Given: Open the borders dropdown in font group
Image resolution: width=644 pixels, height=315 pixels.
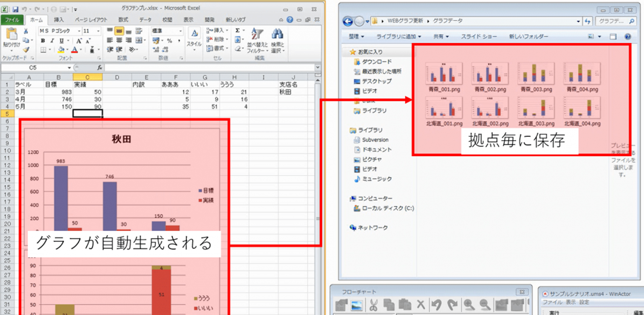Looking at the screenshot, I should pos(50,50).
